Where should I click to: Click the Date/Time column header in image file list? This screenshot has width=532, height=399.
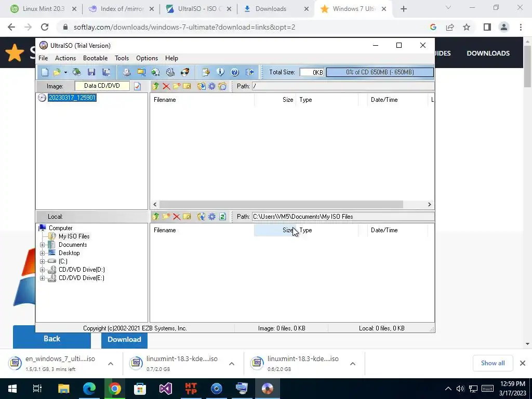[x=397, y=100]
